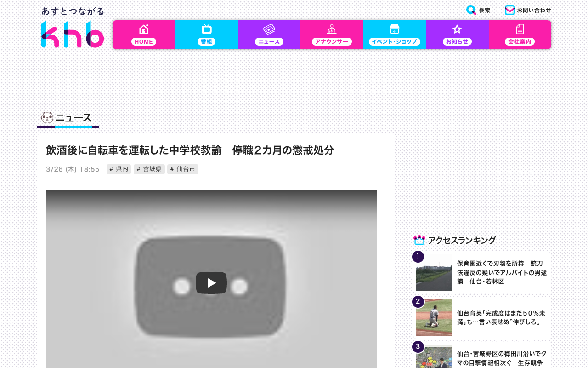Open the アナウンサー person icon

point(332,29)
